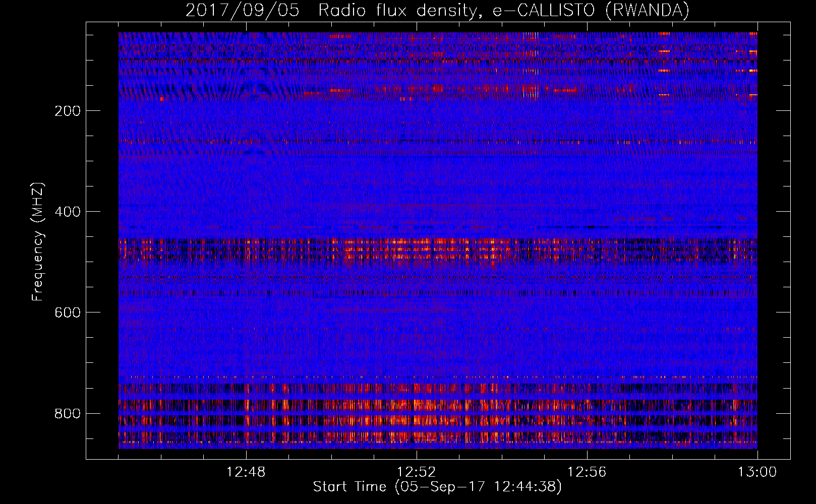
Task: Click the 13:00 time tick label
Action: (x=757, y=472)
